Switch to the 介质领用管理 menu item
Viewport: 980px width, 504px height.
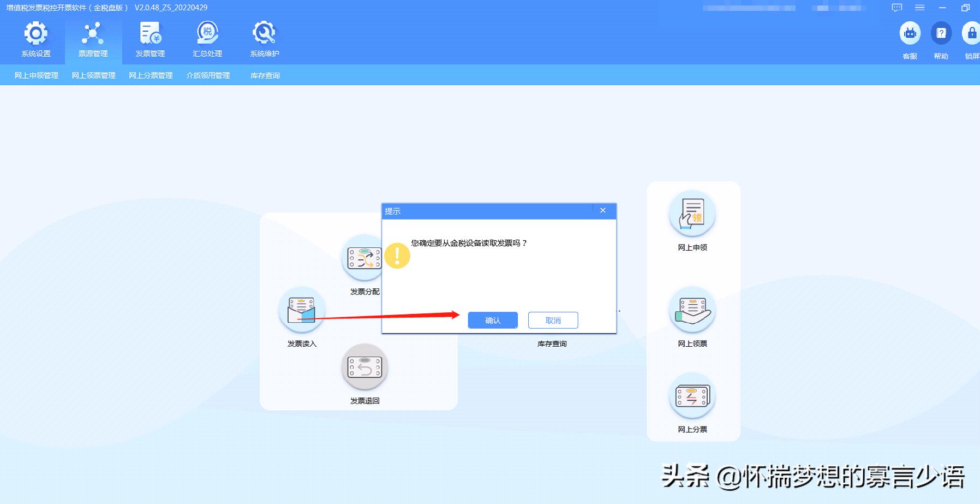[209, 75]
